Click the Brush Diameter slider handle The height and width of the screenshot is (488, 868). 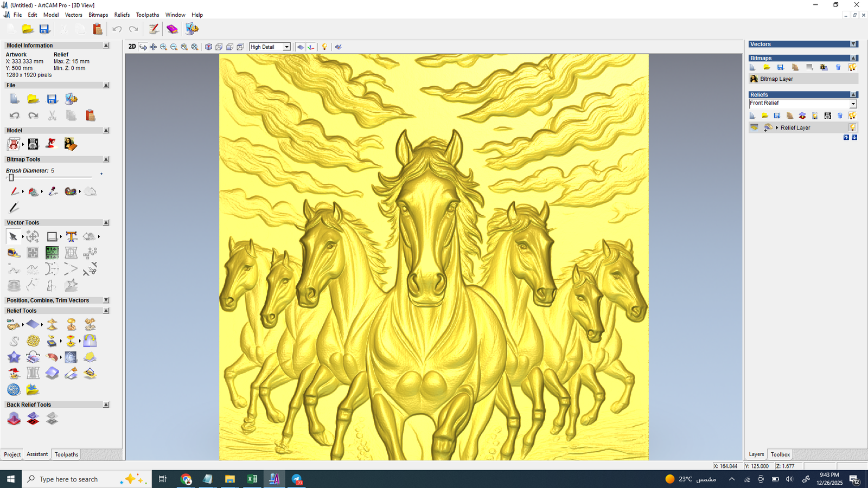coord(11,178)
